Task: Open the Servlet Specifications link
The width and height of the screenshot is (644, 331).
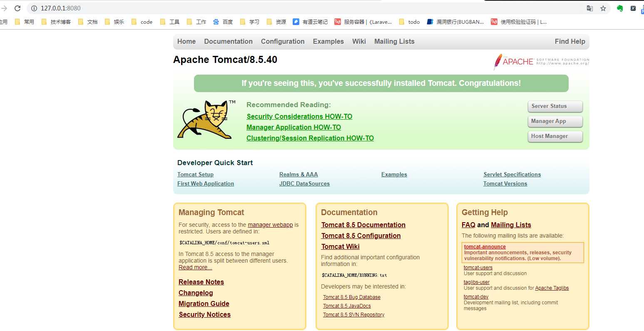Action: [512, 174]
